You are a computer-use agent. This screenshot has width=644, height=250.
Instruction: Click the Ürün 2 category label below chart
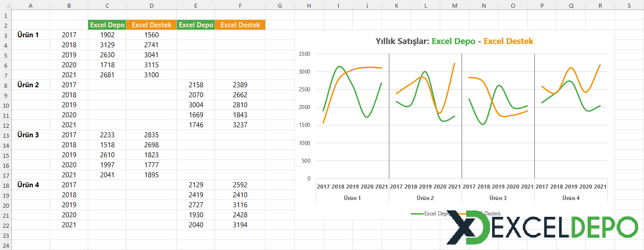pyautogui.click(x=425, y=198)
